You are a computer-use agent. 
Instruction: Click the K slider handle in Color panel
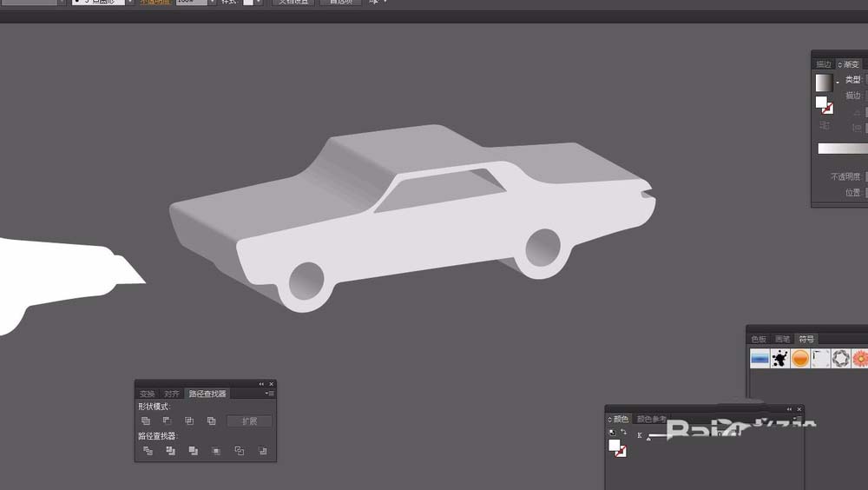click(x=648, y=439)
